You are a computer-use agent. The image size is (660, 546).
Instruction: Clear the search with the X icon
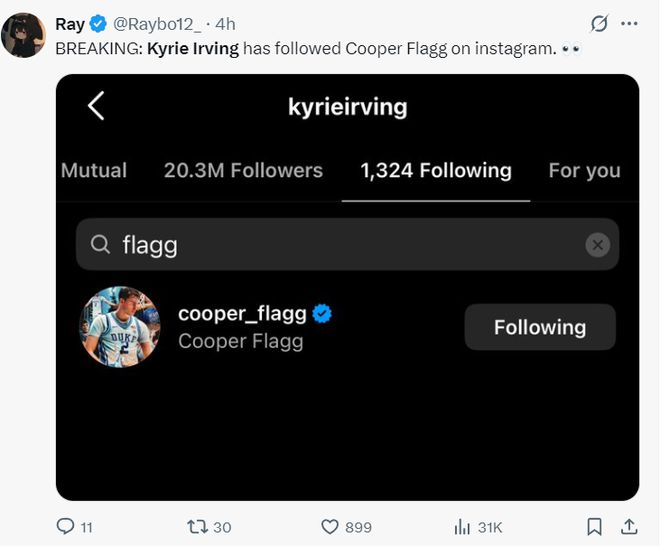coord(597,244)
